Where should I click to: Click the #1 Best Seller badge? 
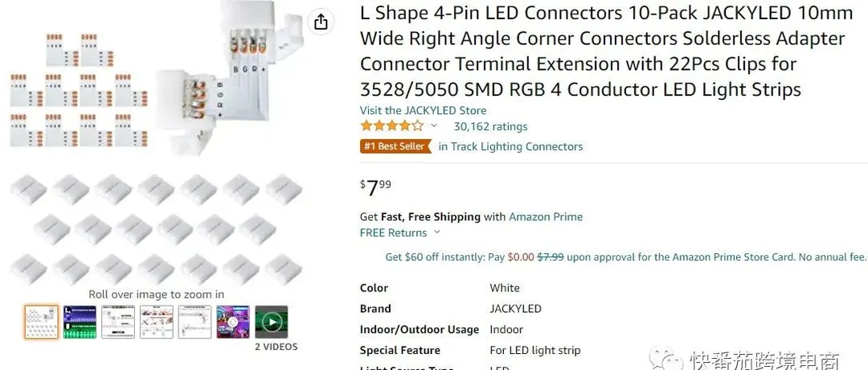[x=395, y=146]
